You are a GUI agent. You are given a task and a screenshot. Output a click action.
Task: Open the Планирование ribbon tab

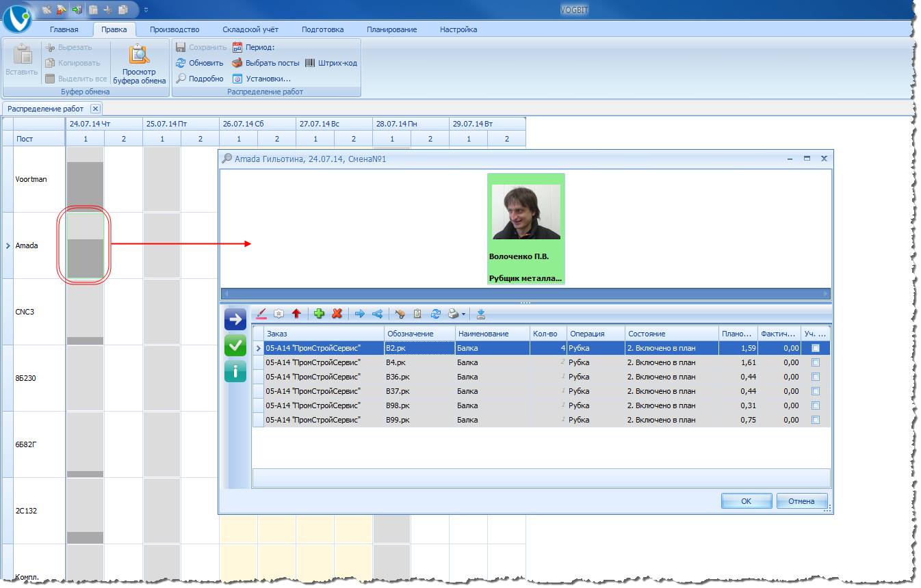pyautogui.click(x=391, y=29)
